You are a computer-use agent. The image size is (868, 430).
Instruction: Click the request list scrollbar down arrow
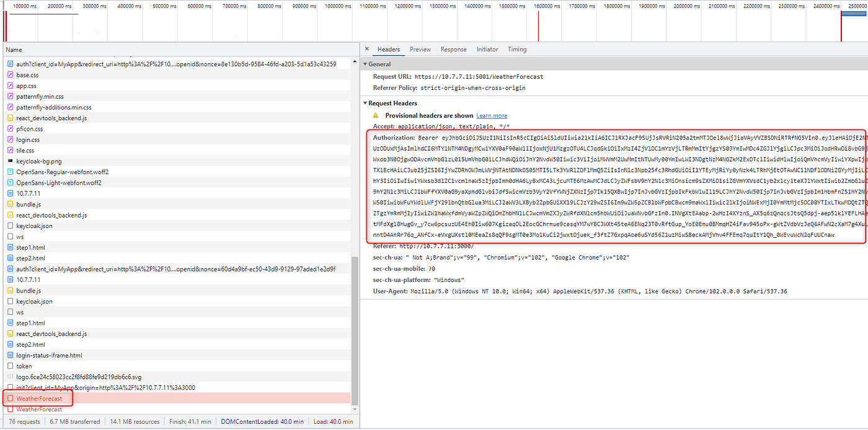click(x=355, y=410)
